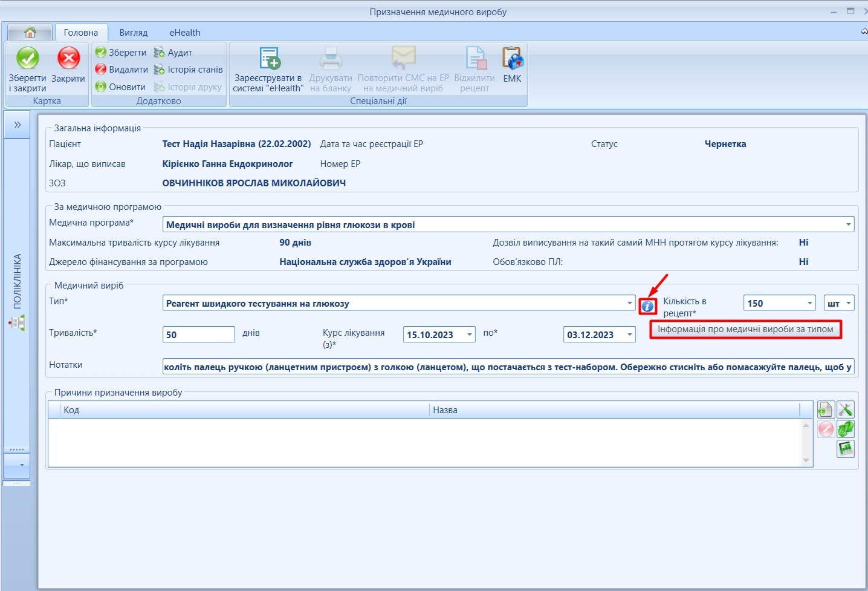
Task: Open start date 15.10.2023 picker
Action: [x=470, y=335]
